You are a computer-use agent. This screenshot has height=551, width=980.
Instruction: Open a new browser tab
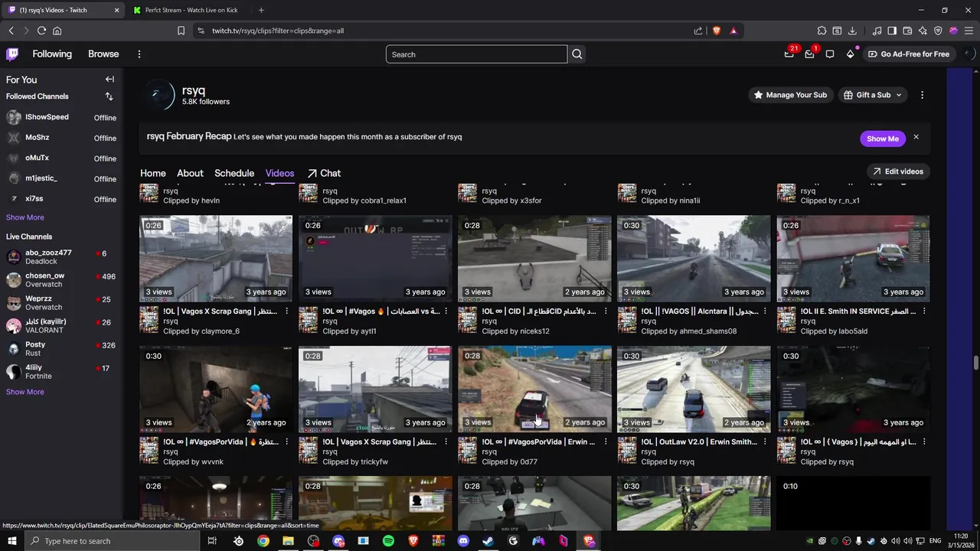pos(261,10)
